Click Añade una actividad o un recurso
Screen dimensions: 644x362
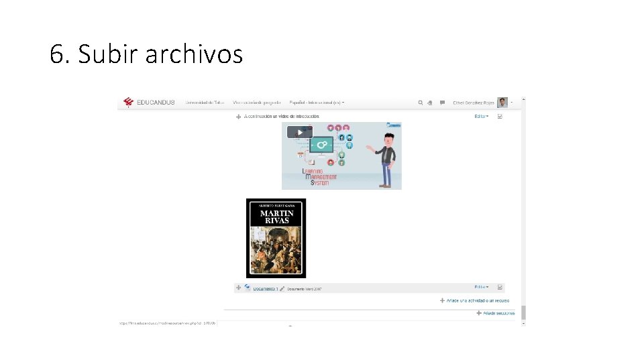click(474, 301)
